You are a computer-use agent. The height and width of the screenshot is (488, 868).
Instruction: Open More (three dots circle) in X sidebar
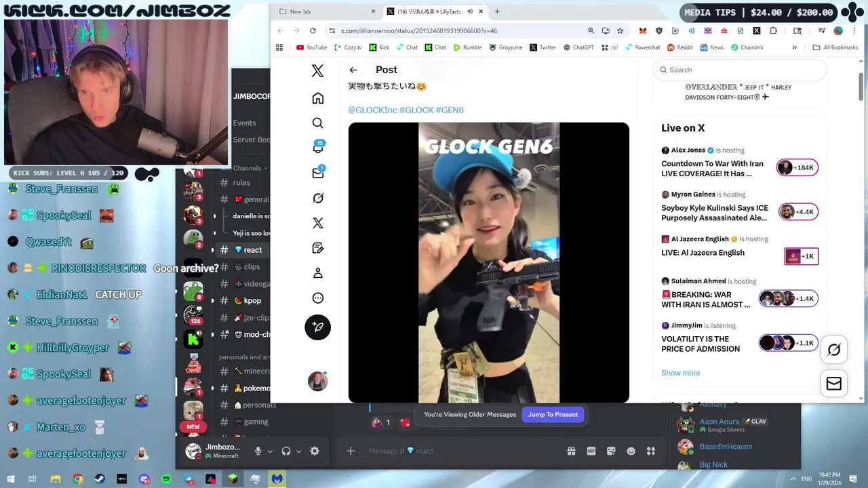click(x=317, y=298)
